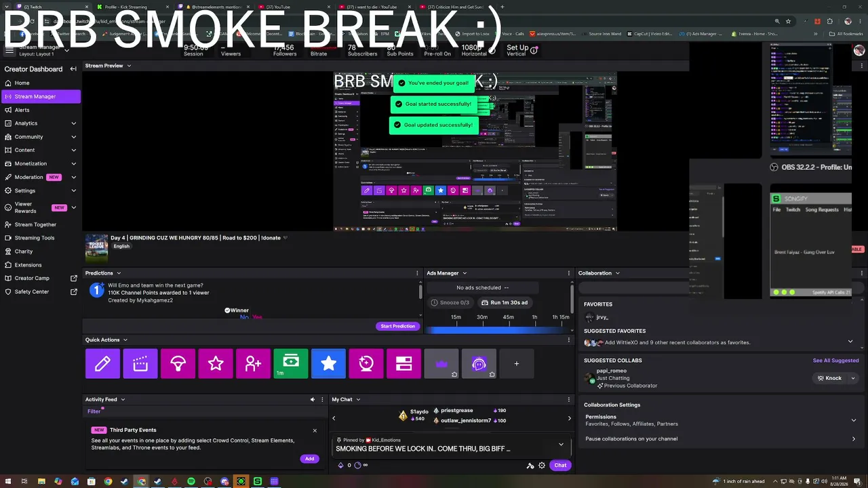Click the blue filled-star quick action tile

pos(329,364)
